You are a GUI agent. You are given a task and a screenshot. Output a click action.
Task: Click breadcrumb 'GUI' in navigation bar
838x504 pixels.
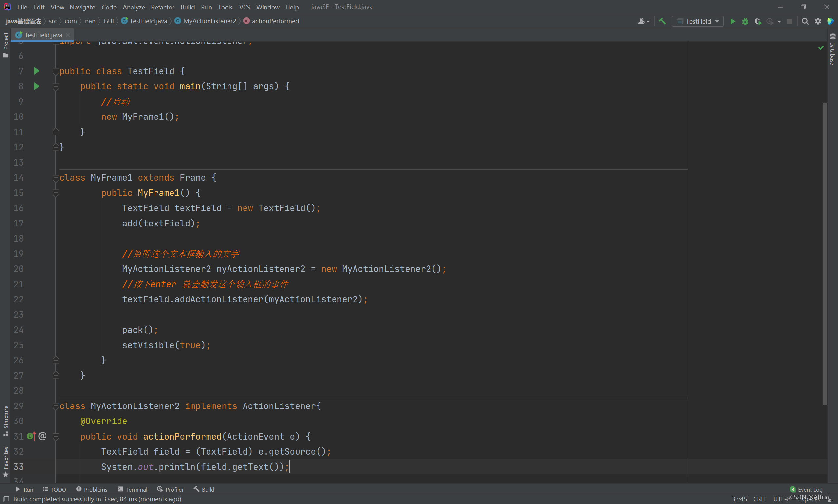[x=109, y=21]
